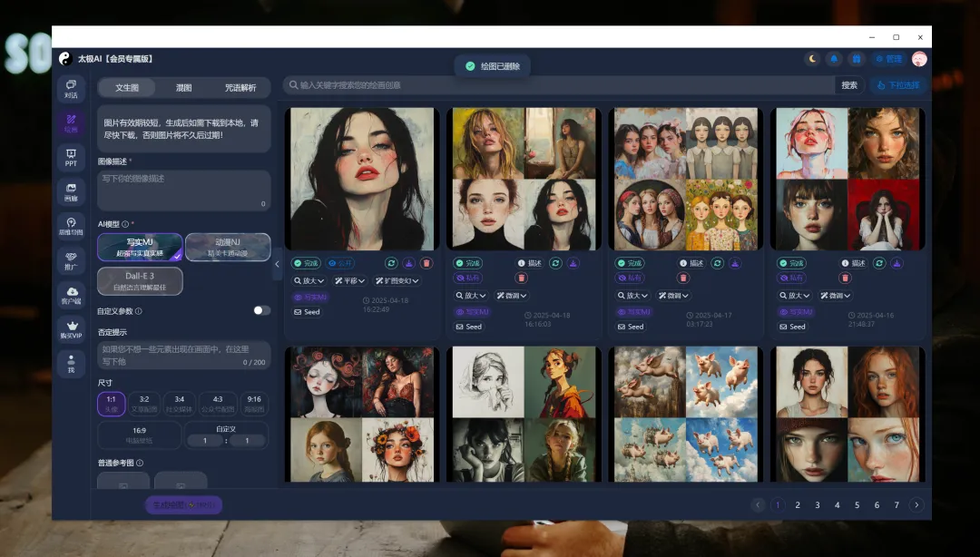The image size is (980, 557).
Task: Go to page 2 of results
Action: point(798,505)
